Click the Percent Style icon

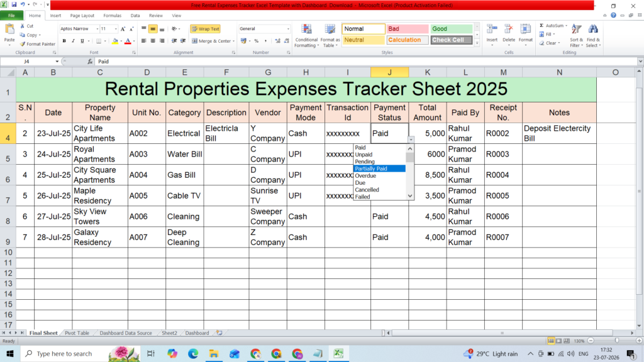(257, 41)
